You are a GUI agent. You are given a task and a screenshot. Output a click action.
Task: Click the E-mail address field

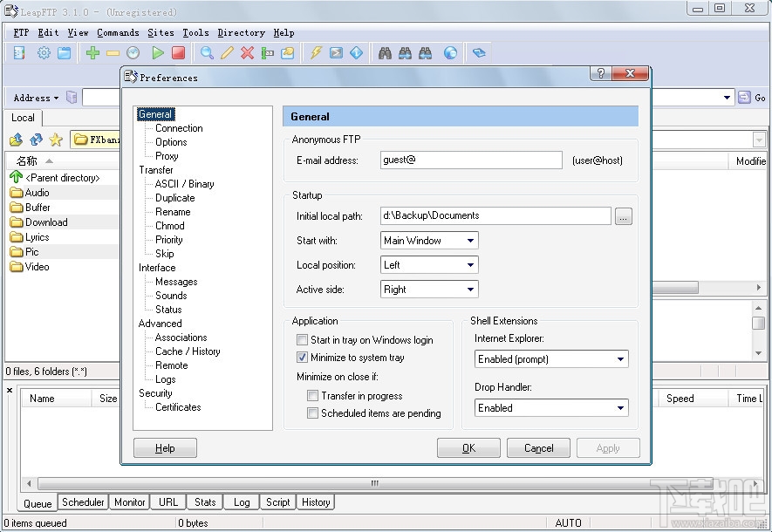pos(471,160)
